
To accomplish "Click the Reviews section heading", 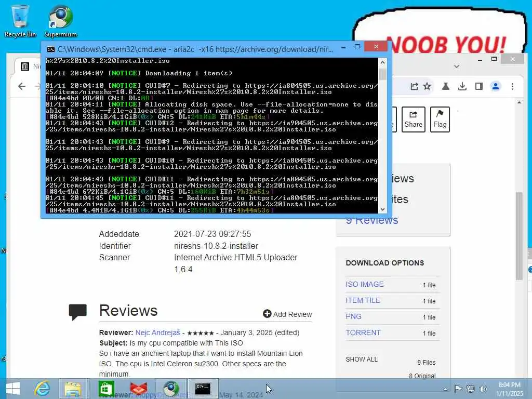I will pyautogui.click(x=128, y=311).
